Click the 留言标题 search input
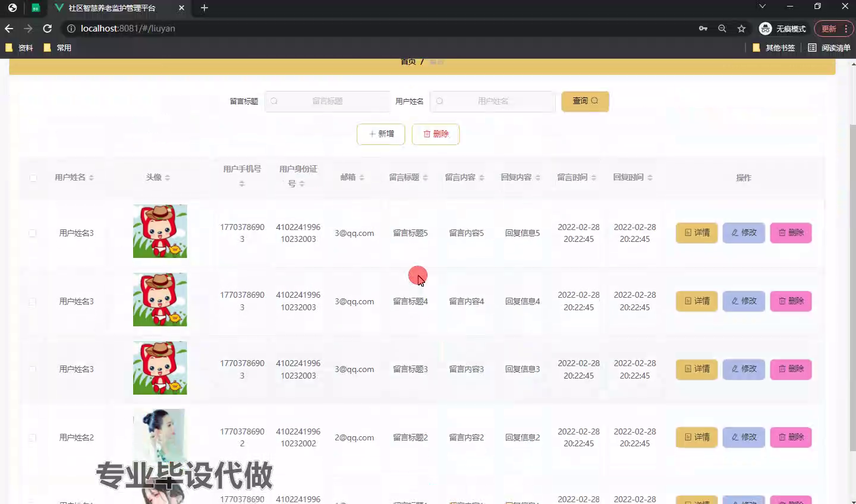The width and height of the screenshot is (856, 504). [x=327, y=101]
